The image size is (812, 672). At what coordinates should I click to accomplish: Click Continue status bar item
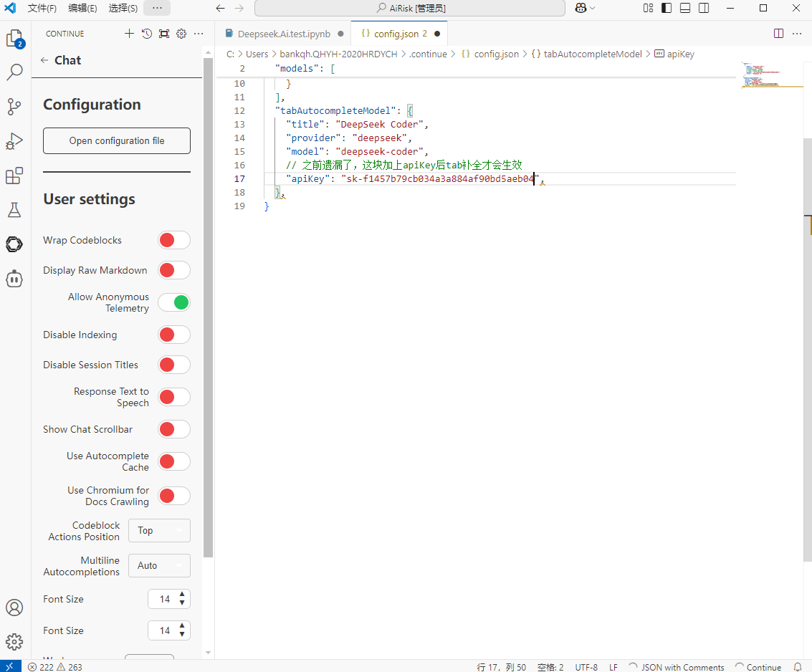coord(758,667)
